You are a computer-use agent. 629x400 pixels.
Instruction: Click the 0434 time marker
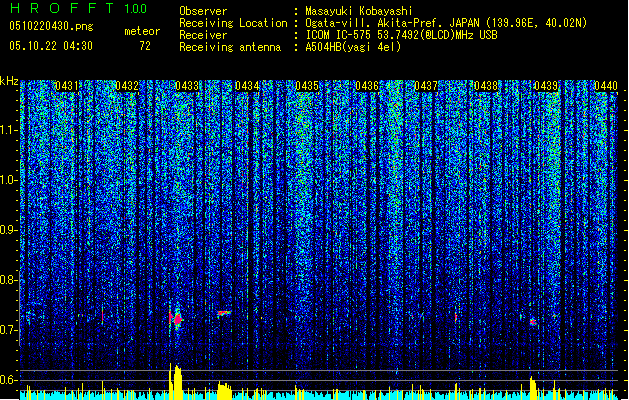247,86
